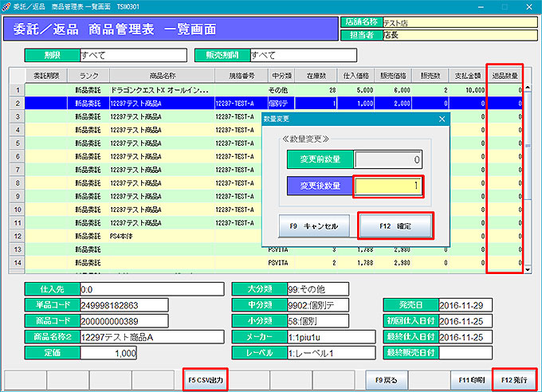Click the 在庫数 column header
This screenshot has width=542, height=392.
pos(316,76)
